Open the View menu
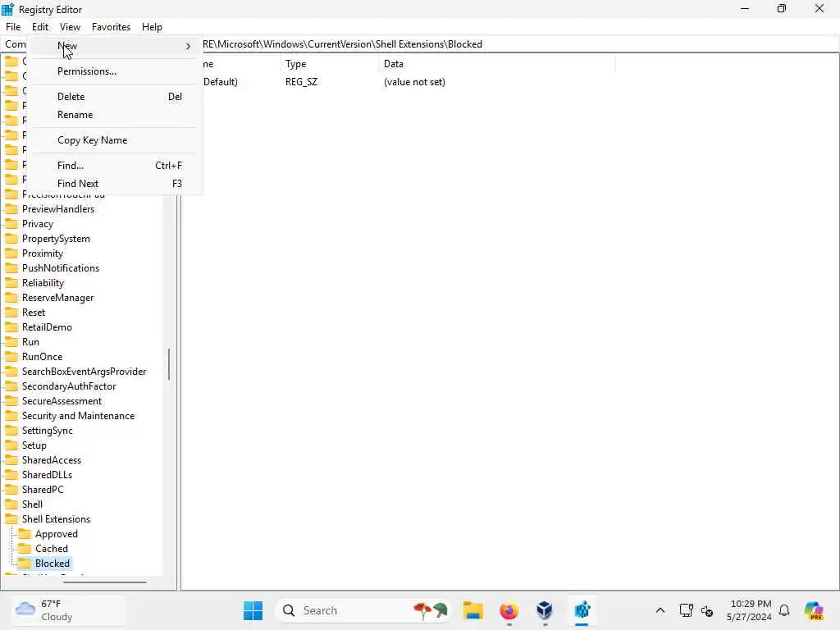The height and width of the screenshot is (630, 840). [x=70, y=27]
